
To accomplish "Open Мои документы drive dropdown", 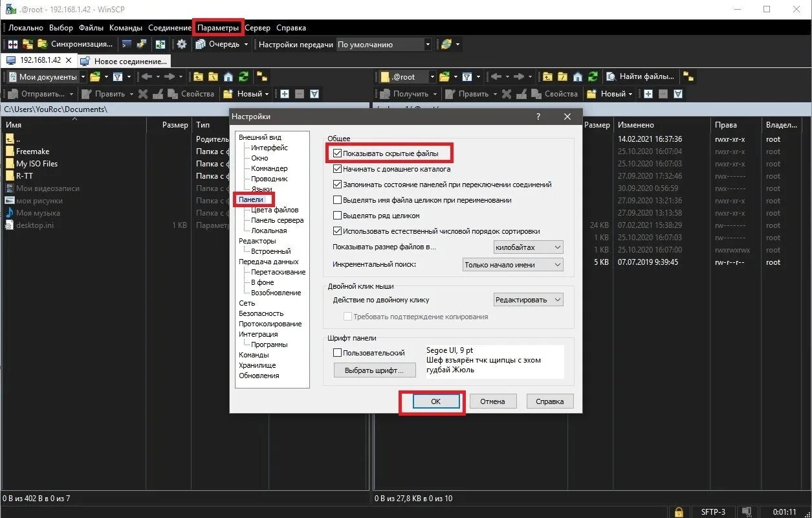I will (x=46, y=76).
